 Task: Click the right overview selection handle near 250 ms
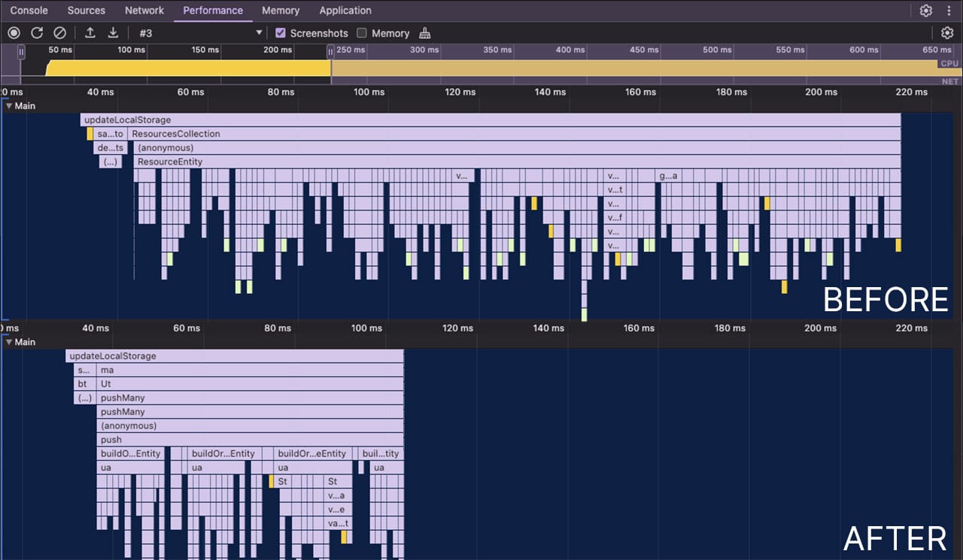tap(330, 52)
